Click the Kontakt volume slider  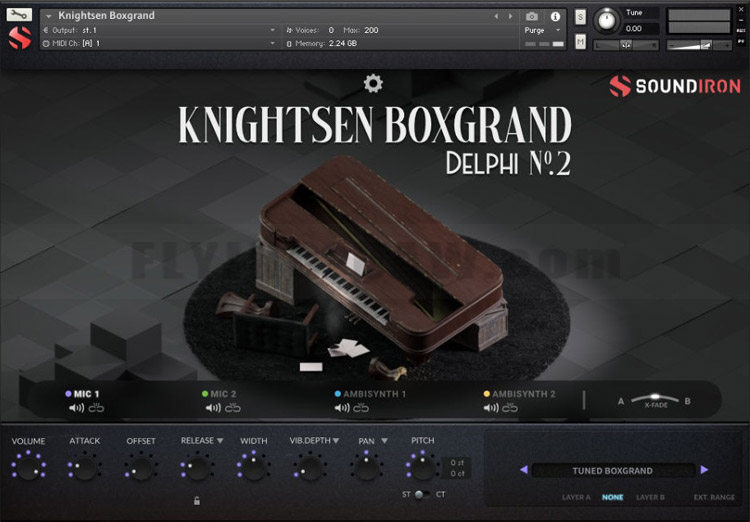(699, 45)
